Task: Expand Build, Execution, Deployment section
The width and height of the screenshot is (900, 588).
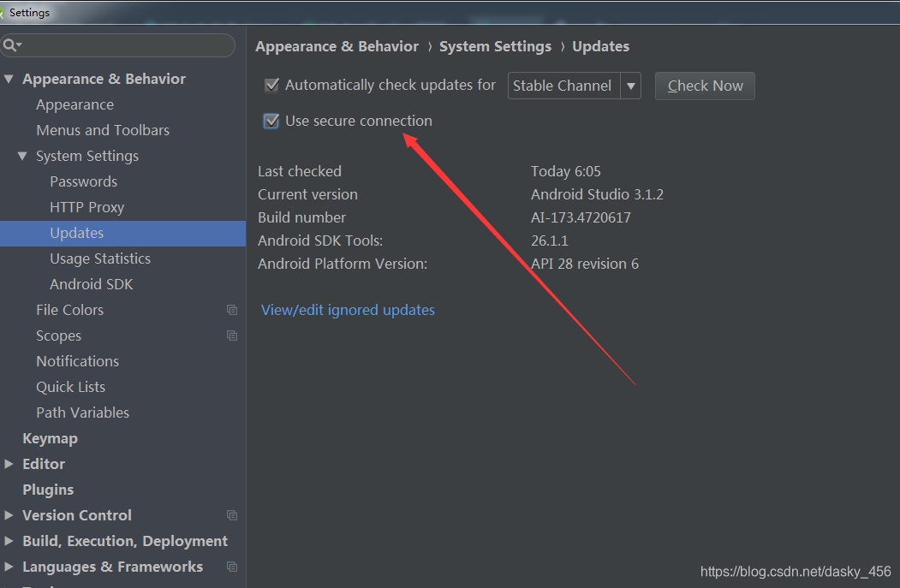Action: (x=9, y=541)
